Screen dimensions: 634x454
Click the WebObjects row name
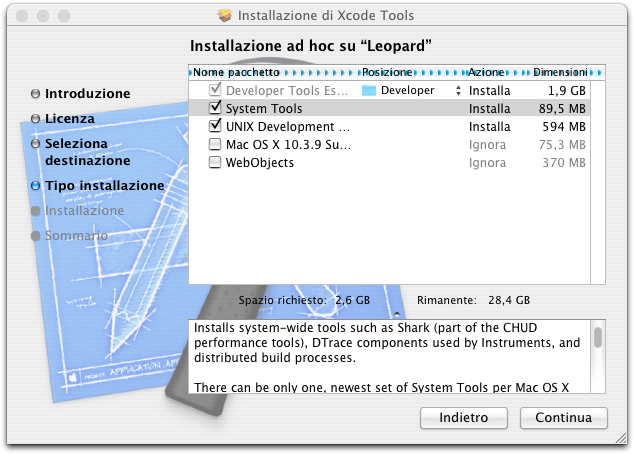coord(260,163)
